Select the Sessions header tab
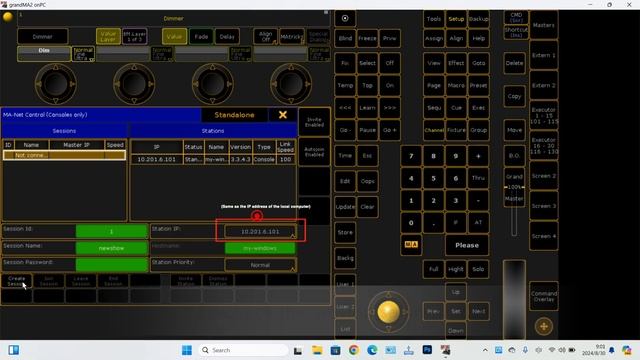Screen dimensions: 640x360 tap(64, 131)
